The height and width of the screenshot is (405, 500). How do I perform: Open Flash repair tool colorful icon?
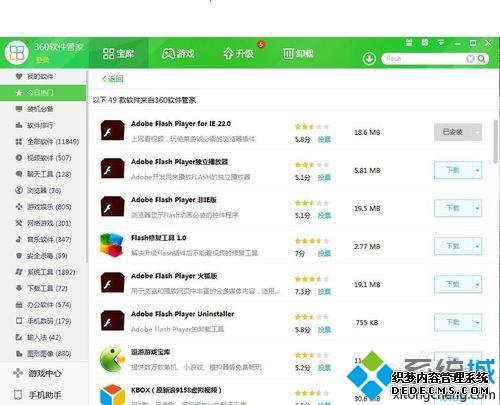pos(112,245)
